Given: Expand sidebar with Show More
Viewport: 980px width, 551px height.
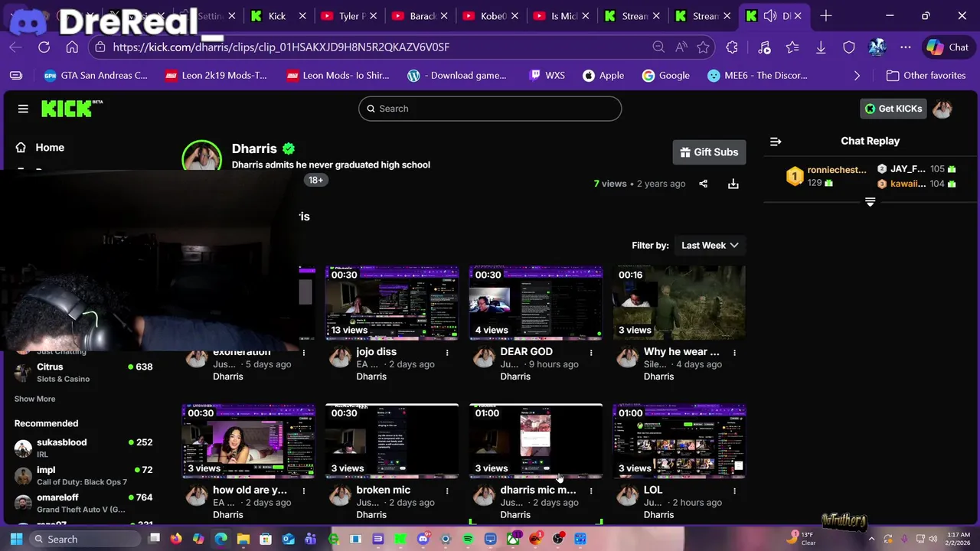Looking at the screenshot, I should pyautogui.click(x=34, y=399).
